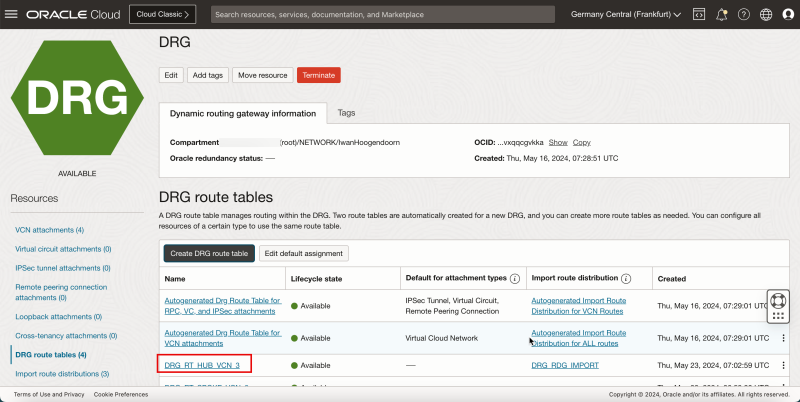Image resolution: width=800 pixels, height=402 pixels.
Task: Open the notifications bell
Action: click(x=721, y=15)
